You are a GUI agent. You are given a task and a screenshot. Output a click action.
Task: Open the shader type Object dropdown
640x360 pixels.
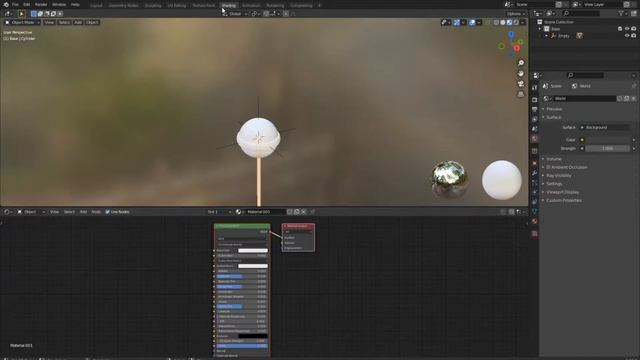coord(31,212)
